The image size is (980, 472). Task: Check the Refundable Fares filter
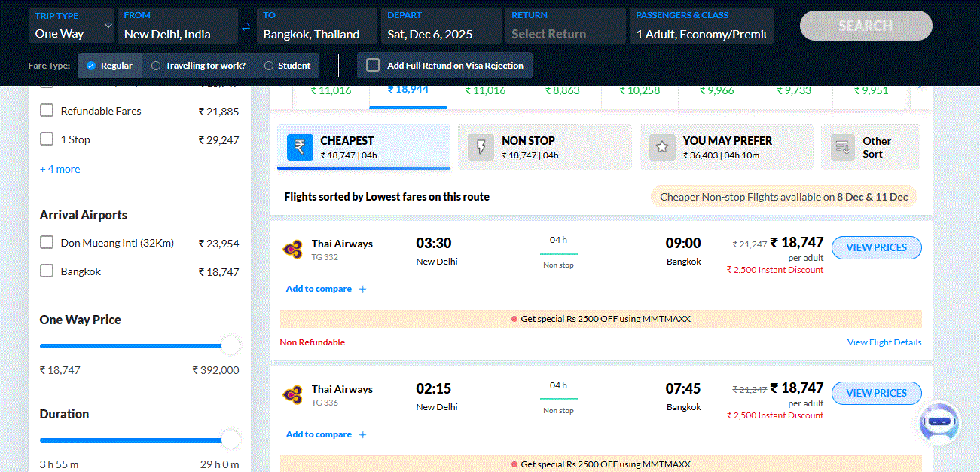click(x=47, y=111)
